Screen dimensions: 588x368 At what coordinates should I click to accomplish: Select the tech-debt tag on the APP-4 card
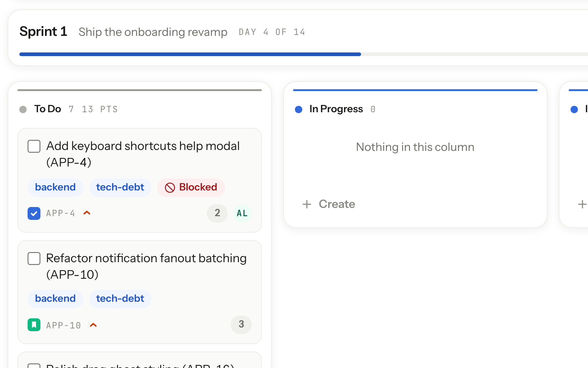120,187
